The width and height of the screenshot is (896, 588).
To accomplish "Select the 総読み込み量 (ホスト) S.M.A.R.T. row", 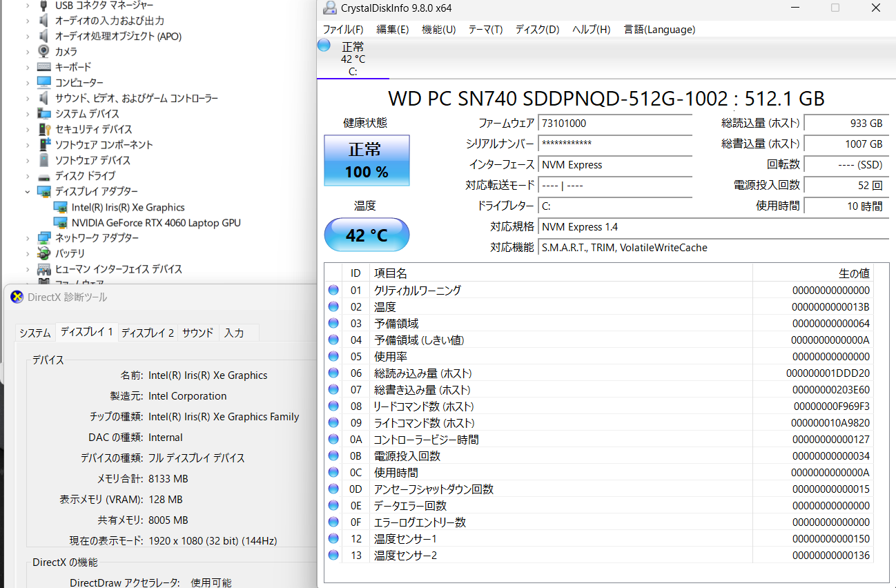I will click(599, 373).
